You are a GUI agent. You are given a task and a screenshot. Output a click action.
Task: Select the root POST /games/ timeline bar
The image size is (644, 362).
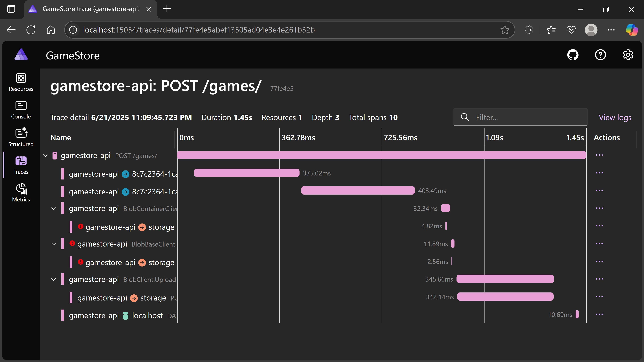tap(382, 155)
